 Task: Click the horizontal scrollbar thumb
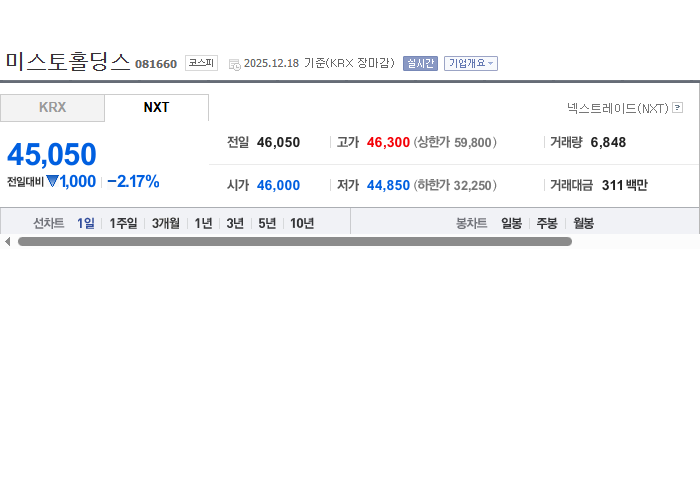coord(295,241)
